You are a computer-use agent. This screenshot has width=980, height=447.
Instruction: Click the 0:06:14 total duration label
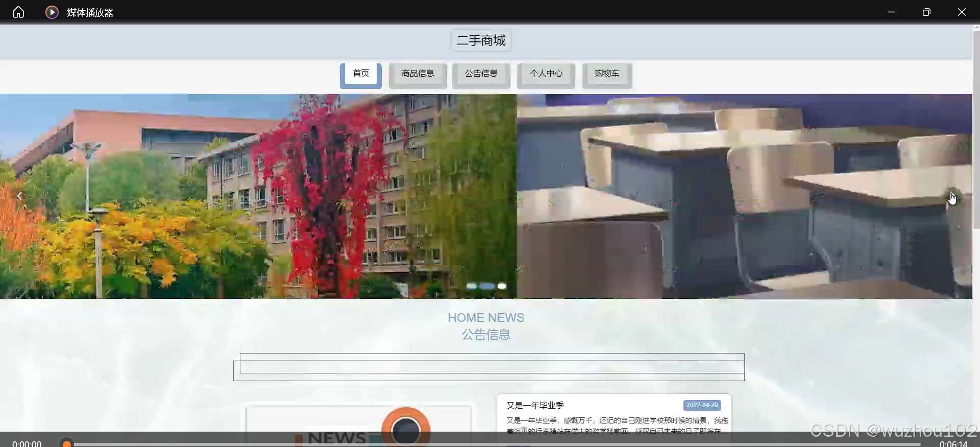click(x=953, y=443)
